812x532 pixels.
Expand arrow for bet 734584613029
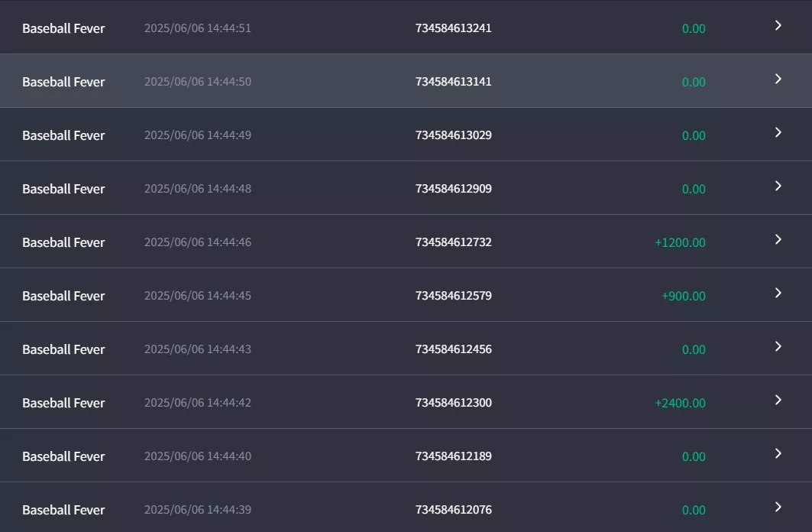tap(778, 132)
